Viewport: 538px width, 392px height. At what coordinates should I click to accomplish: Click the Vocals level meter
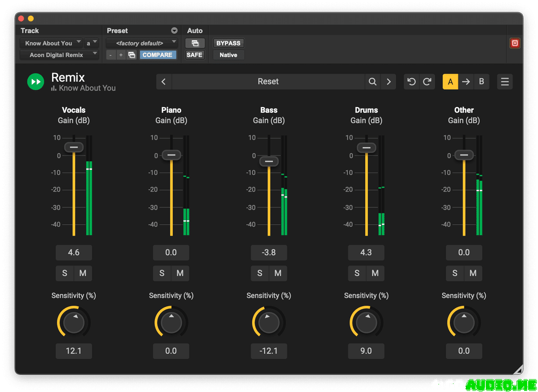tap(89, 185)
